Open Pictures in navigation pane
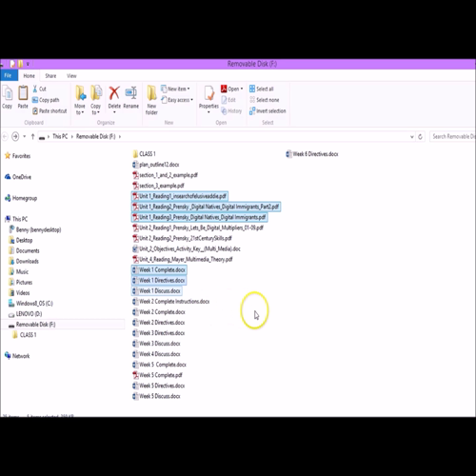This screenshot has height=476, width=476. (21, 282)
